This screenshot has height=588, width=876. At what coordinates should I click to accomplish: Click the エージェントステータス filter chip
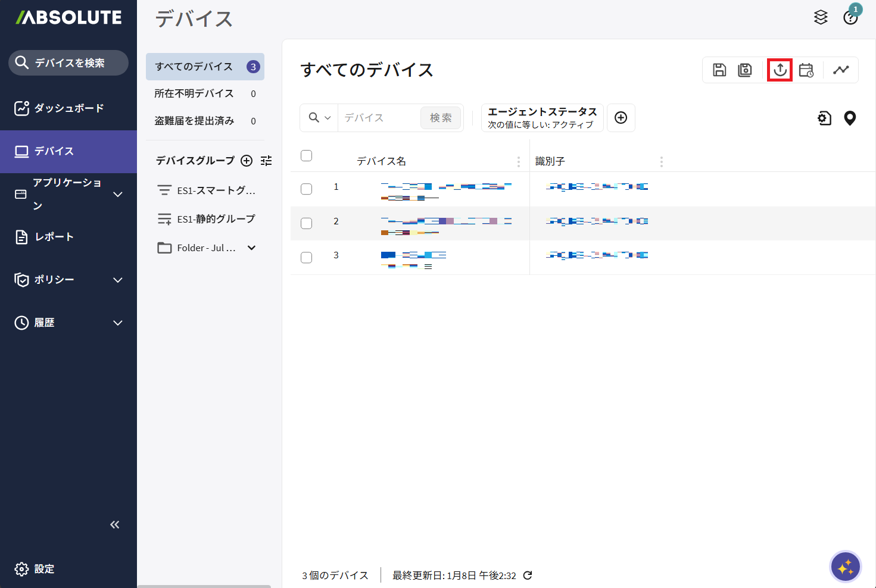click(542, 118)
